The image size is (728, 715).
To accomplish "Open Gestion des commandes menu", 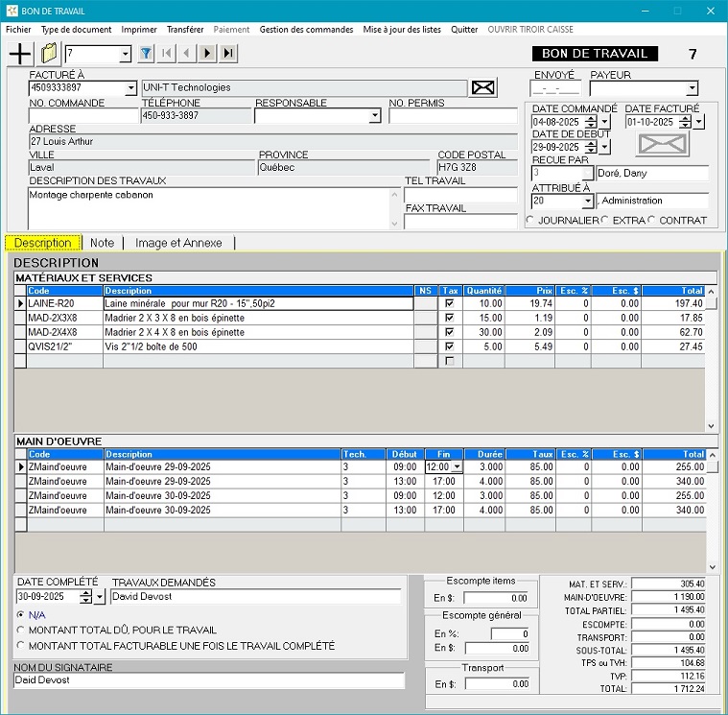I will tap(306, 30).
